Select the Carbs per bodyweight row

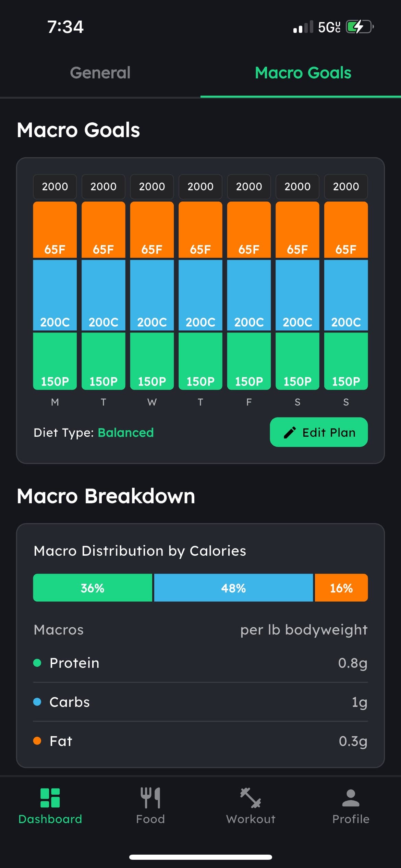[x=200, y=702]
